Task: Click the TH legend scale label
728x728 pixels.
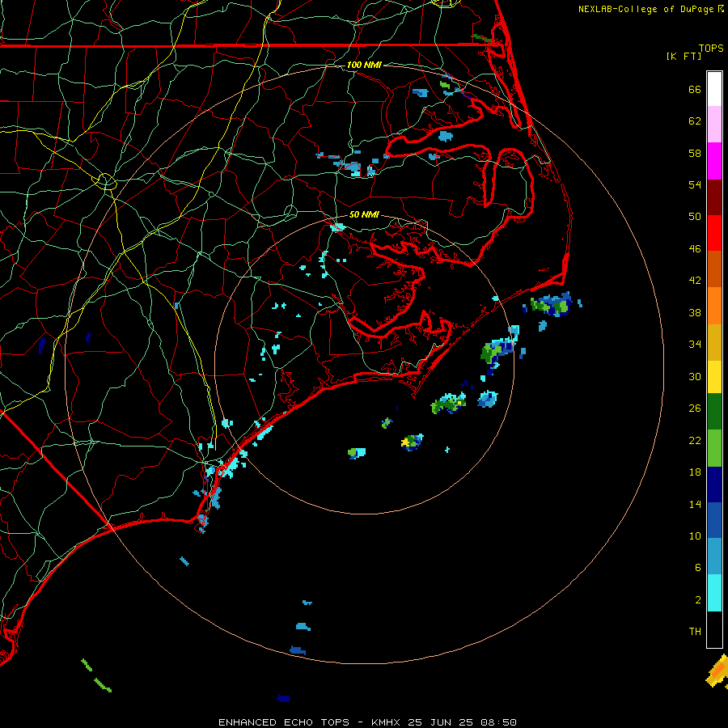Action: pyautogui.click(x=695, y=632)
